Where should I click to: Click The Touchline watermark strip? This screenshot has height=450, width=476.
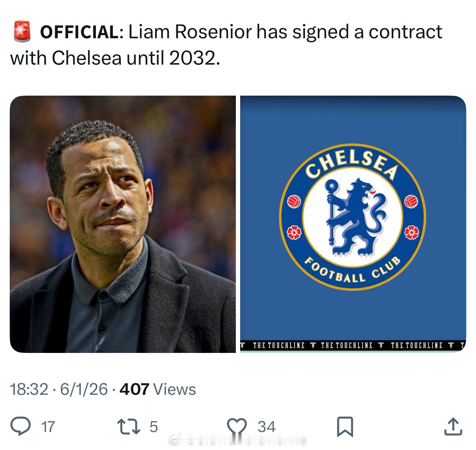353,345
